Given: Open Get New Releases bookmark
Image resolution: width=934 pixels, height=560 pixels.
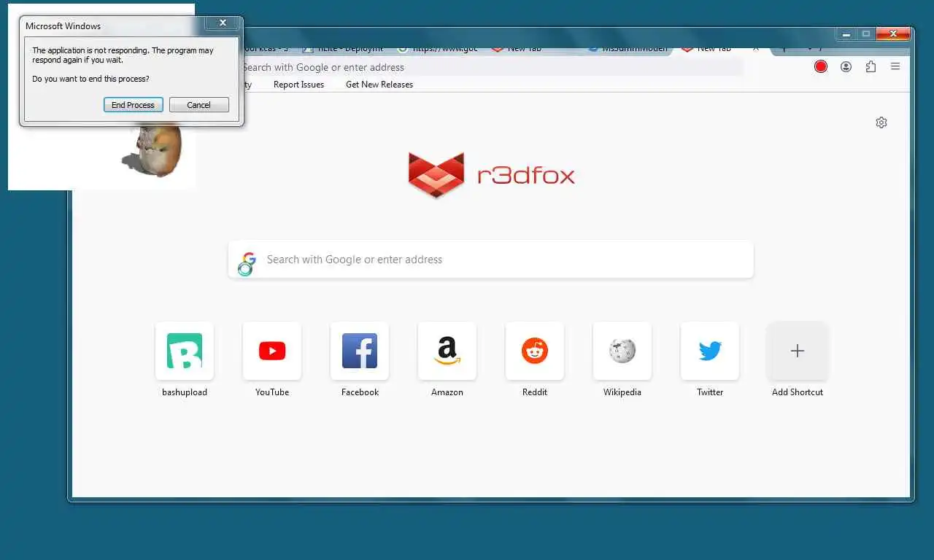Looking at the screenshot, I should point(379,85).
